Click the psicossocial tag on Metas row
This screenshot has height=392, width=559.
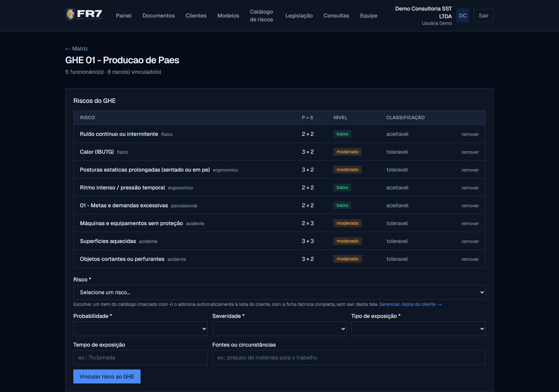point(184,206)
